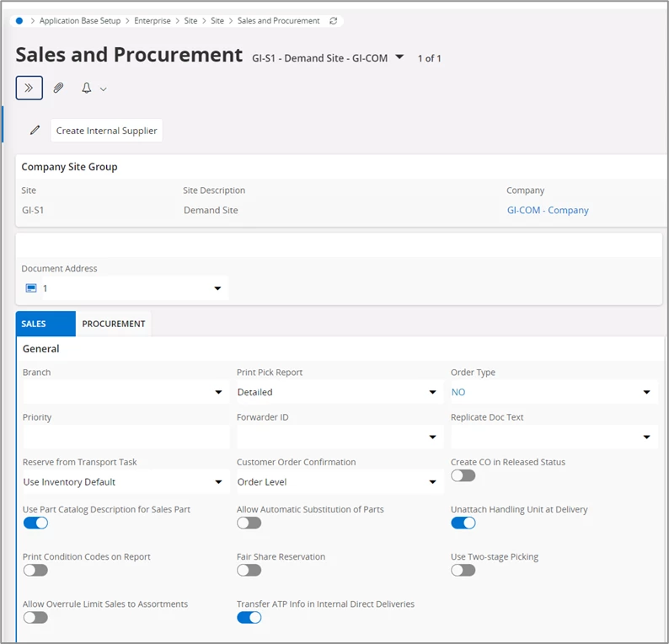Click the home circle icon in breadcrumb
The image size is (669, 644).
(x=19, y=20)
